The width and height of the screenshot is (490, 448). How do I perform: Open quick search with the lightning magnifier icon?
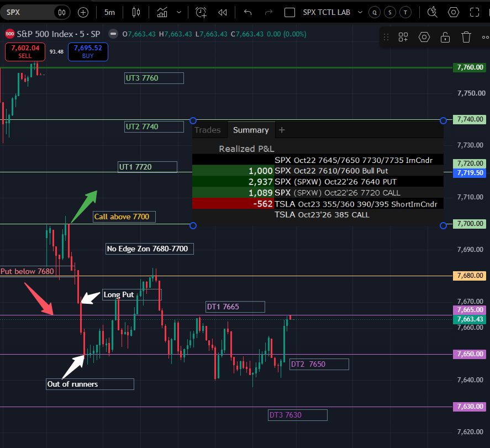click(433, 13)
